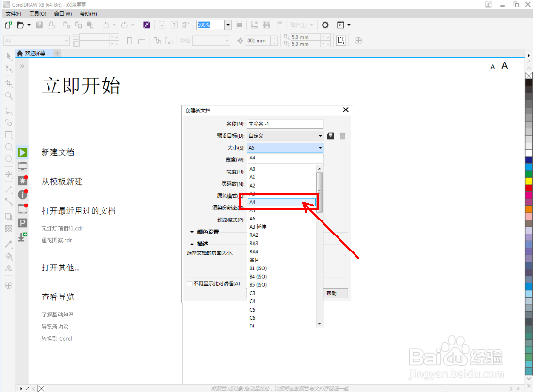This screenshot has height=392, width=533.
Task: Select the Pick tool in toolbox
Action: 9,56
